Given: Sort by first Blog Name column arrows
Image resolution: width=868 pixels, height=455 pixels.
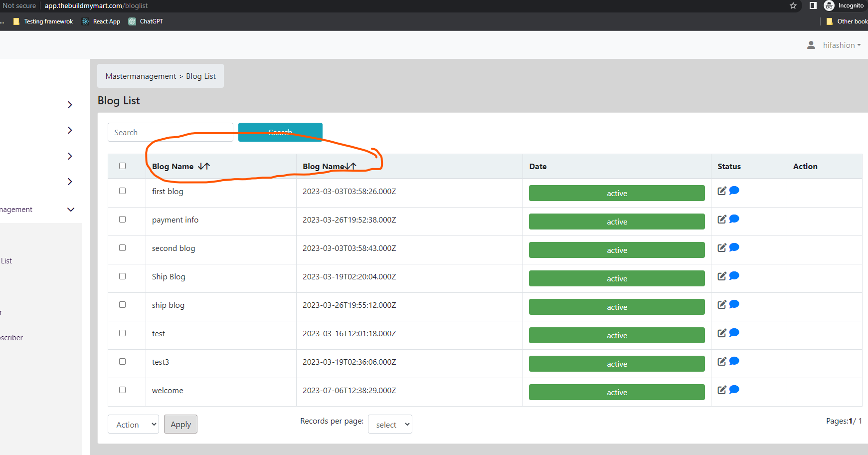Looking at the screenshot, I should [x=204, y=166].
